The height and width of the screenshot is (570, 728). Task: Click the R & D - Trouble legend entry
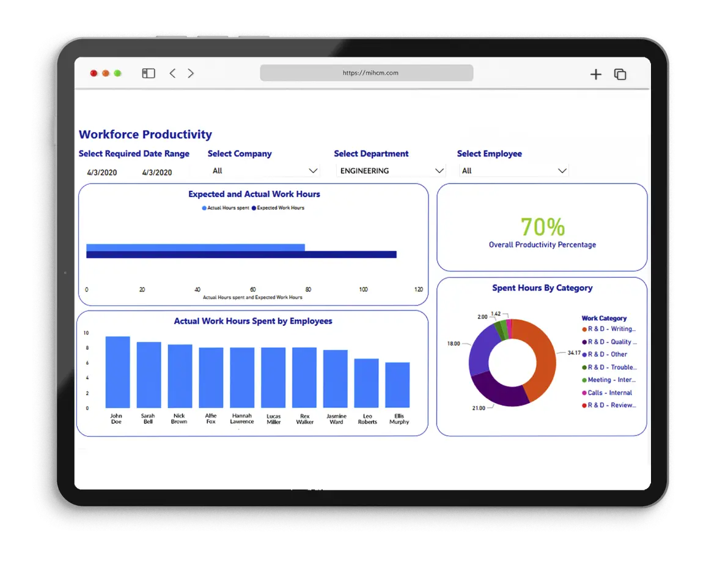pyautogui.click(x=609, y=368)
